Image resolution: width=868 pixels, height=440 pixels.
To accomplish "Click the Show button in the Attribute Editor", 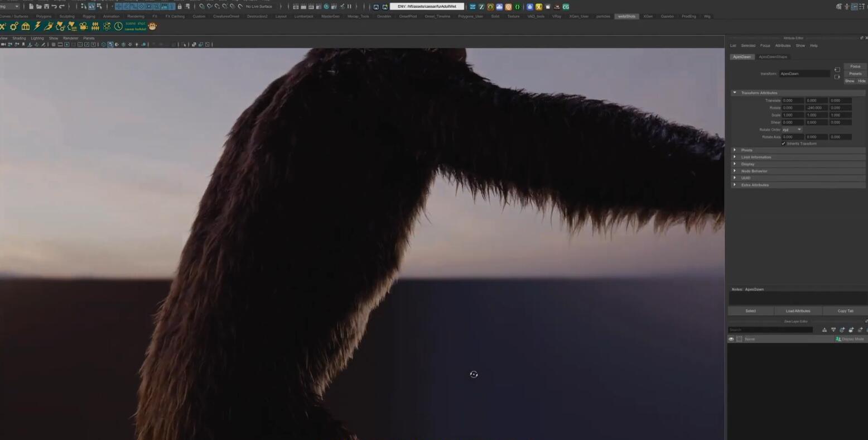I will pos(850,81).
